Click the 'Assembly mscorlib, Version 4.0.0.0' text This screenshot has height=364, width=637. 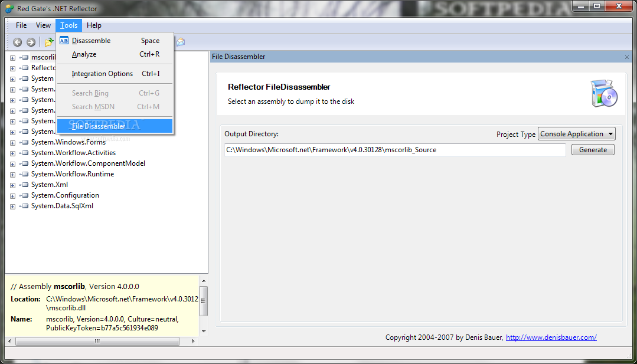pyautogui.click(x=75, y=287)
